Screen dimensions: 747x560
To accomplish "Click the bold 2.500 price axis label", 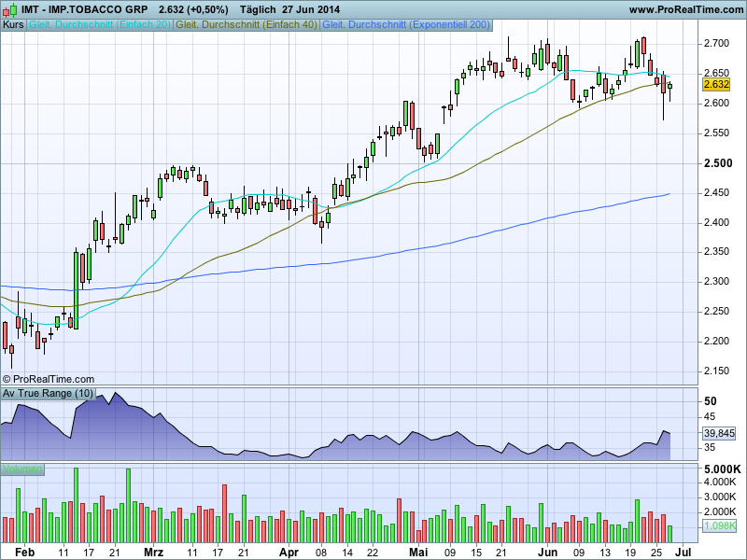I will (718, 163).
